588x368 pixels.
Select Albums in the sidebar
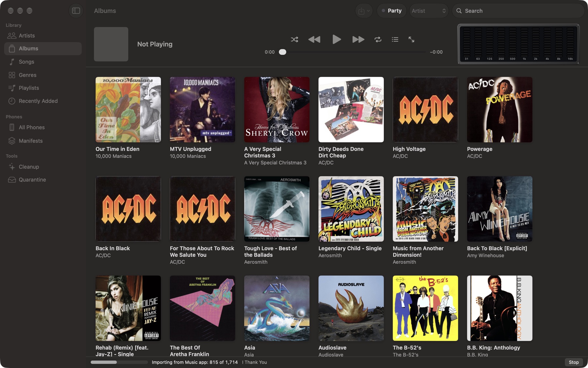43,48
